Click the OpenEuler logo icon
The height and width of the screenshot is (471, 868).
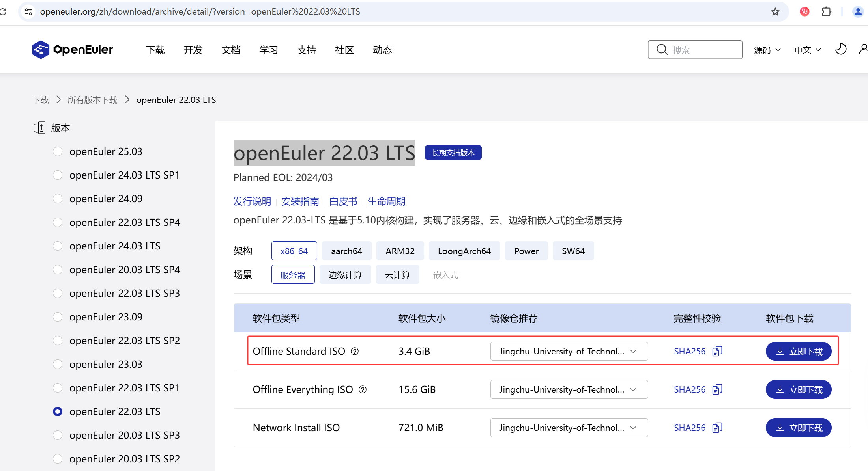point(41,50)
